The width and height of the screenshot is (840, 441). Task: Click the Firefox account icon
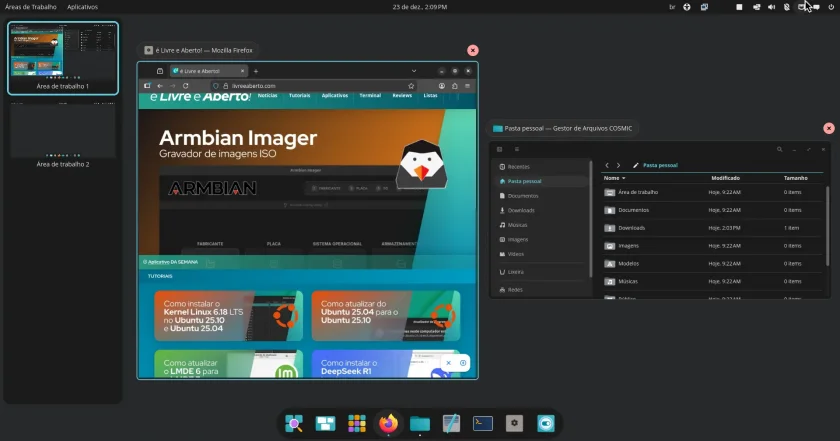[441, 86]
